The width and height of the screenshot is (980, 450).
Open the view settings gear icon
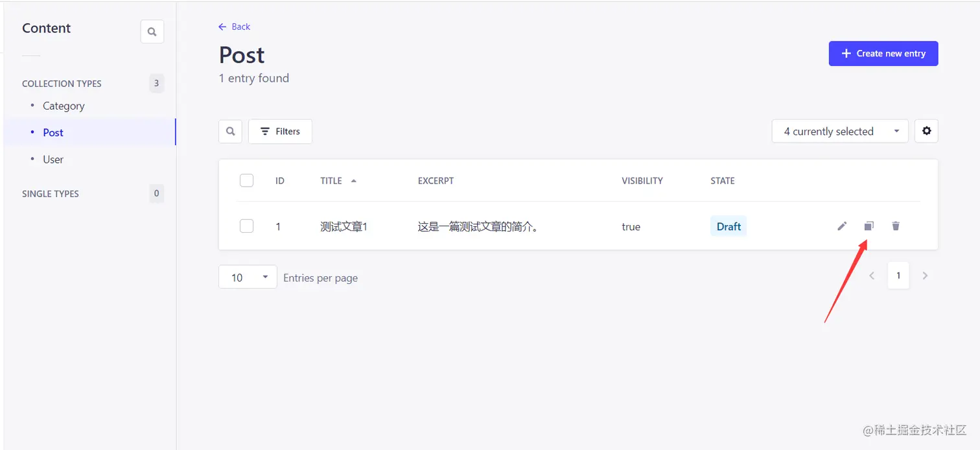pyautogui.click(x=926, y=130)
